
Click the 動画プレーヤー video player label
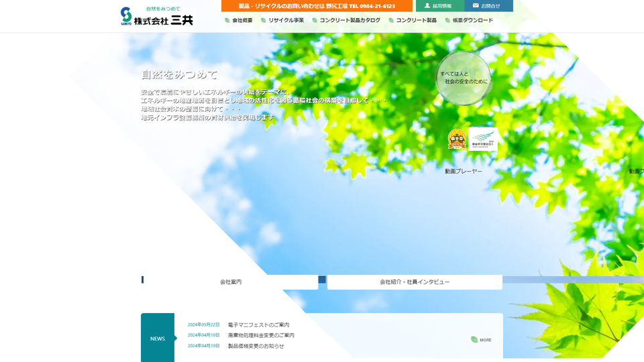pyautogui.click(x=464, y=172)
